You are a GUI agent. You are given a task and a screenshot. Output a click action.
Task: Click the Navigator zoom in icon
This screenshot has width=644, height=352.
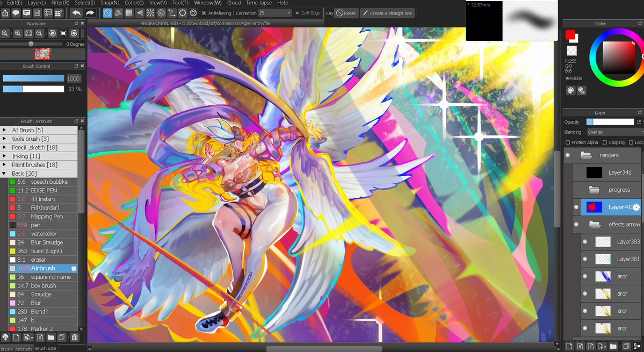18,33
